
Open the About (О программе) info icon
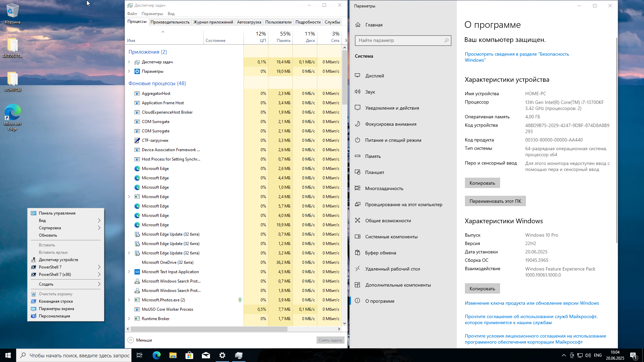pyautogui.click(x=358, y=301)
